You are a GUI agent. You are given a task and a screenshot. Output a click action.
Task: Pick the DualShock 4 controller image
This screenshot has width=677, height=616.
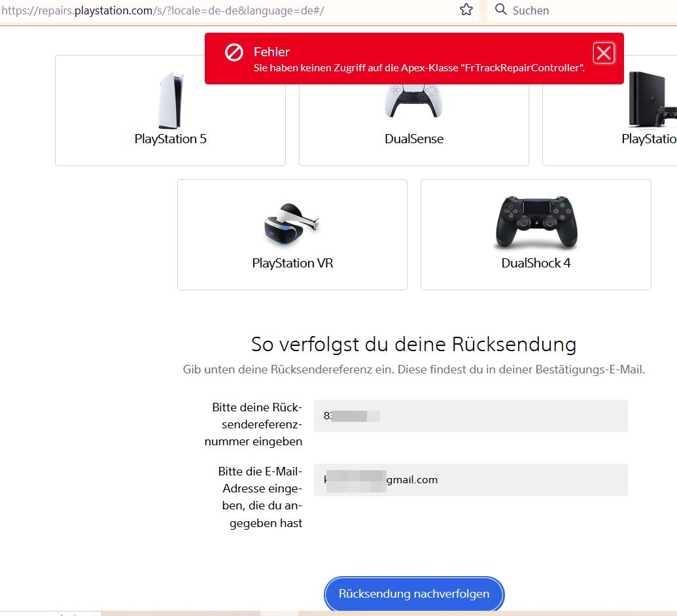pos(536,222)
